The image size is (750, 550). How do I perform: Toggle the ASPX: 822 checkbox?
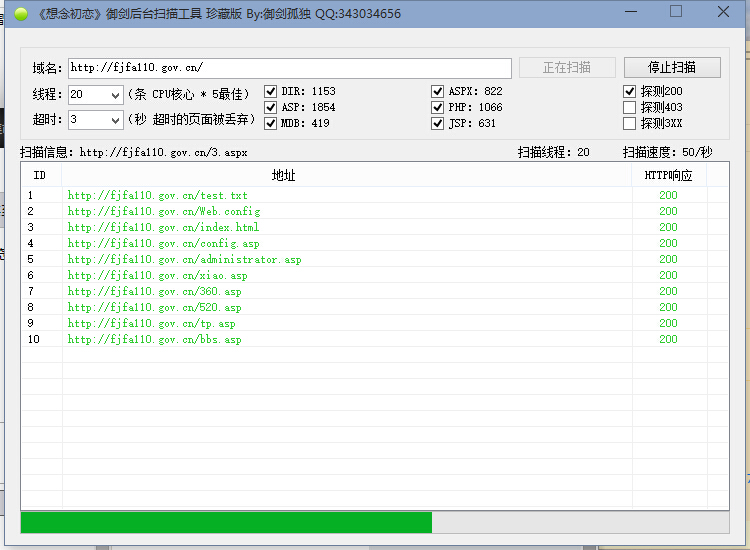tap(438, 91)
